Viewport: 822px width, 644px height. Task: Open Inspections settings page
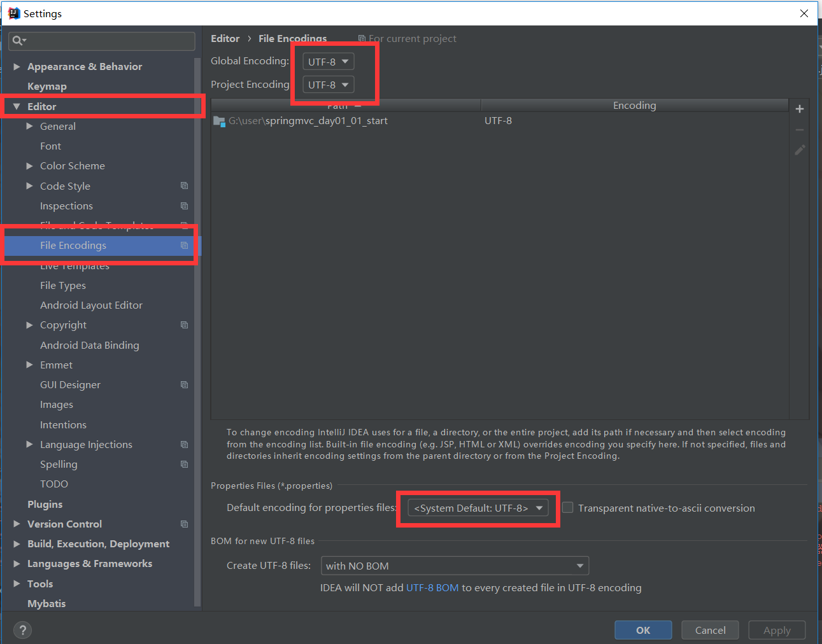click(x=66, y=206)
